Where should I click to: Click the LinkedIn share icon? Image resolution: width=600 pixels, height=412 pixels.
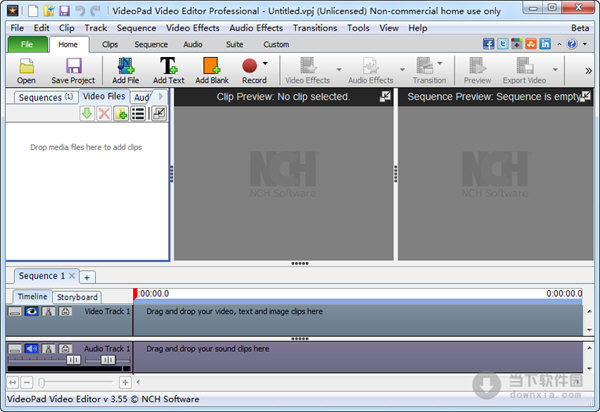545,44
